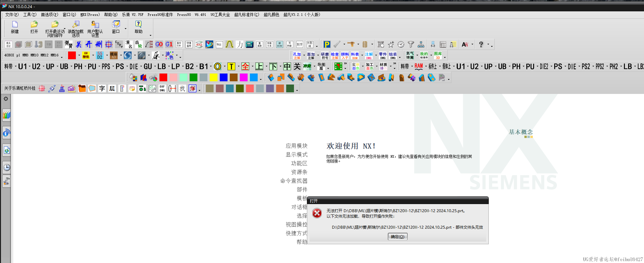Expand the 氮气弹簧 dropdown arrow
This screenshot has height=263, width=644.
tap(417, 56)
